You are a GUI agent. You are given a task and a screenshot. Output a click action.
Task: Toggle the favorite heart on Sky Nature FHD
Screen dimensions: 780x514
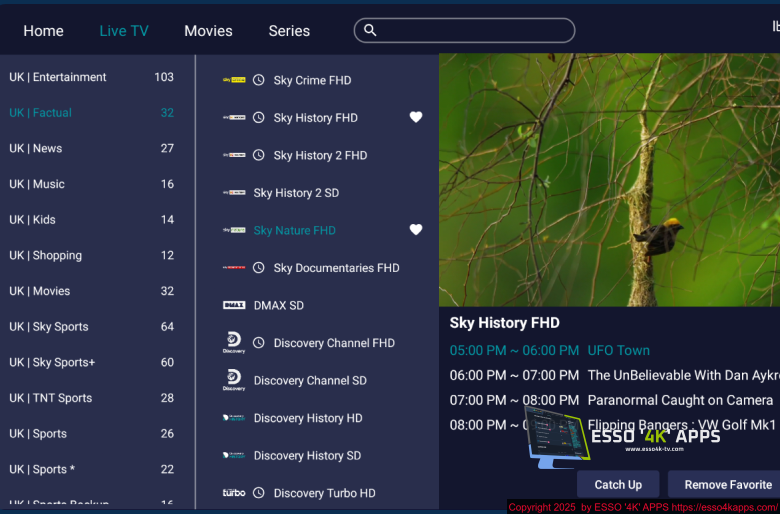[x=416, y=229]
